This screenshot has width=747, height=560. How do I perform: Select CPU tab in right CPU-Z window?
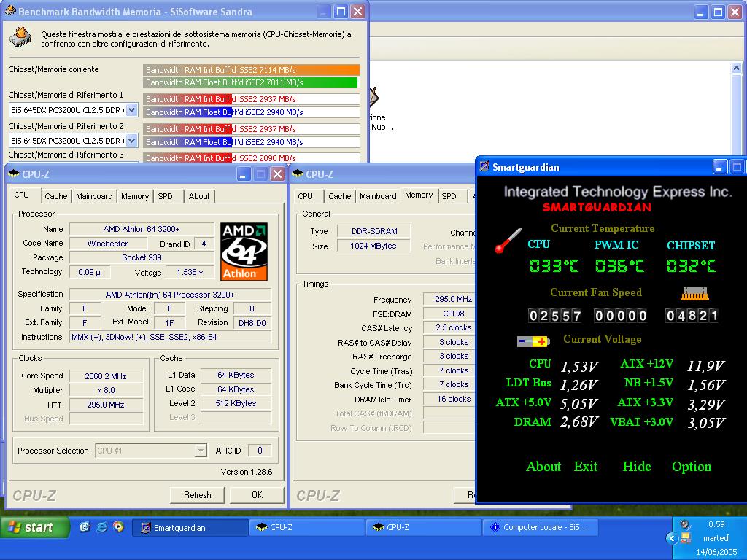(x=306, y=195)
